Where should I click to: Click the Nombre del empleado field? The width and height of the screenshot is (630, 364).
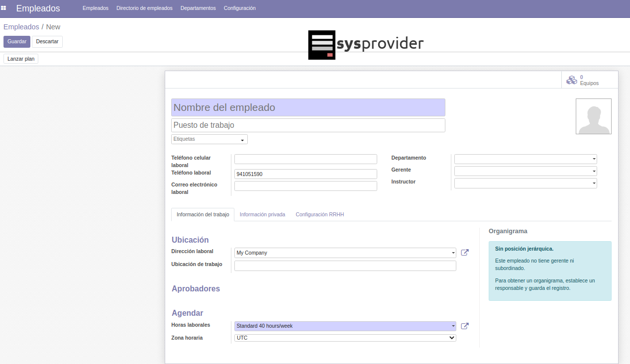308,107
